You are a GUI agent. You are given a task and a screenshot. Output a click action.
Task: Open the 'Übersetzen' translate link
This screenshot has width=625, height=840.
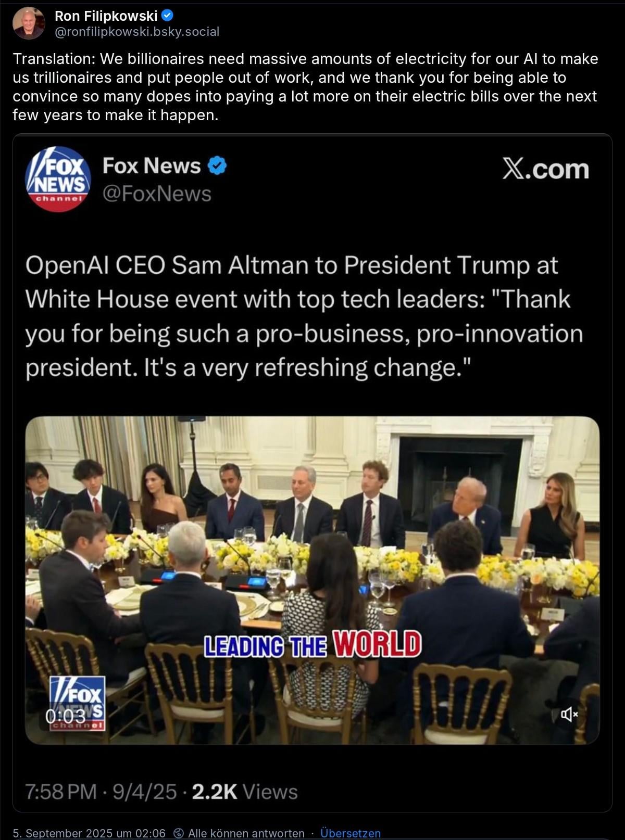pyautogui.click(x=351, y=833)
